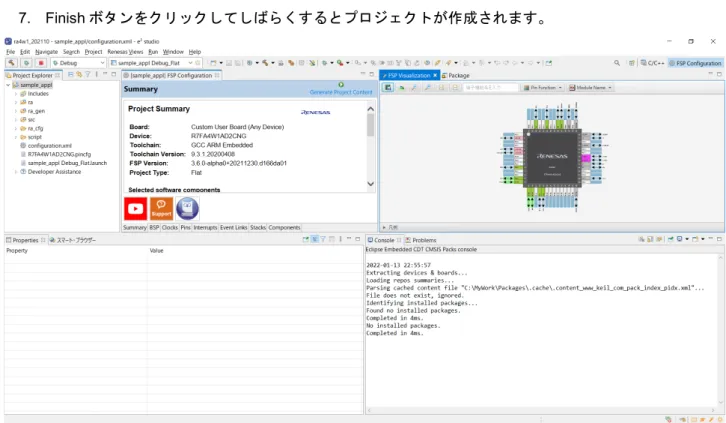
Task: Open the C/C++ perspective
Action: pyautogui.click(x=652, y=63)
